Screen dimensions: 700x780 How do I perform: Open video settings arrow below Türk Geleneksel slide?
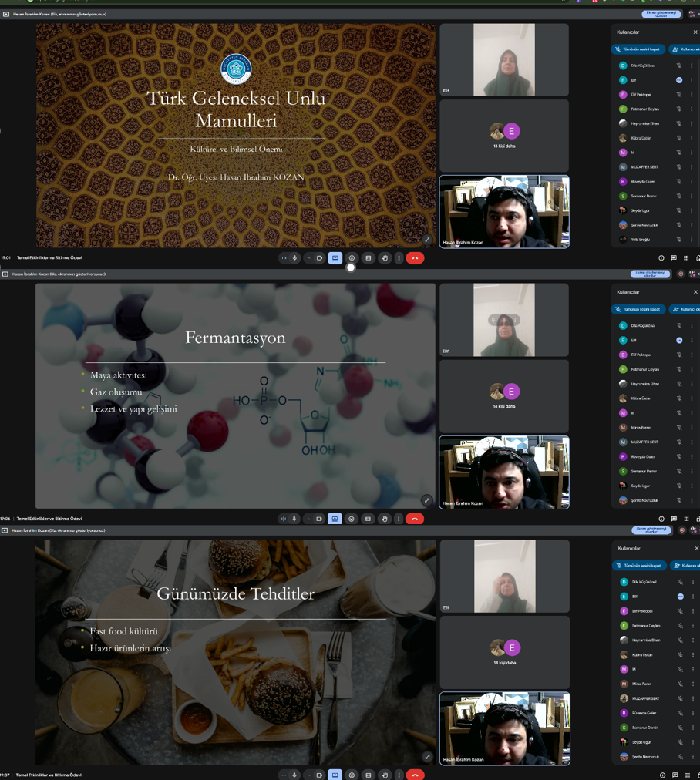pyautogui.click(x=310, y=258)
